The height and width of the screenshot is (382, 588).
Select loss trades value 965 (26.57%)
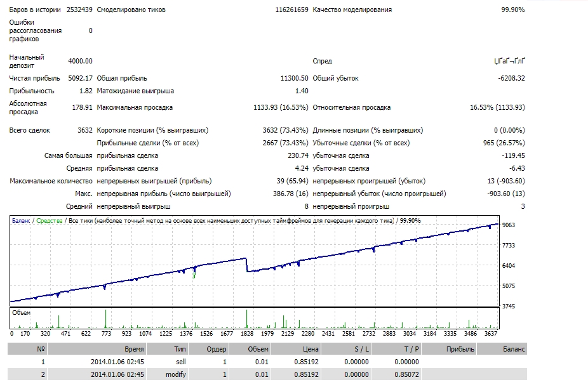(504, 143)
